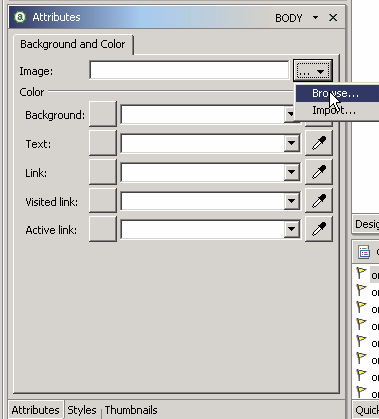The height and width of the screenshot is (419, 379).
Task: Pick Visited link color with the eyedropper
Action: [x=319, y=201]
